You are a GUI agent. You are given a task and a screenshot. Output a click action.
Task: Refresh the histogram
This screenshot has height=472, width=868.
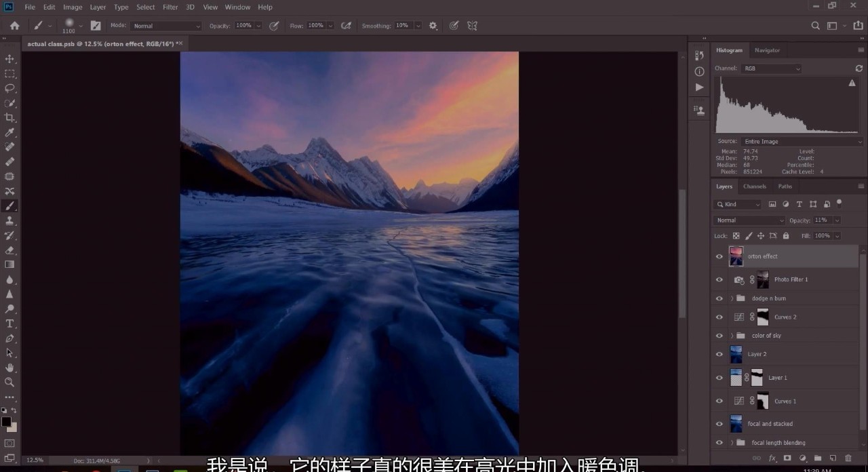coord(859,68)
